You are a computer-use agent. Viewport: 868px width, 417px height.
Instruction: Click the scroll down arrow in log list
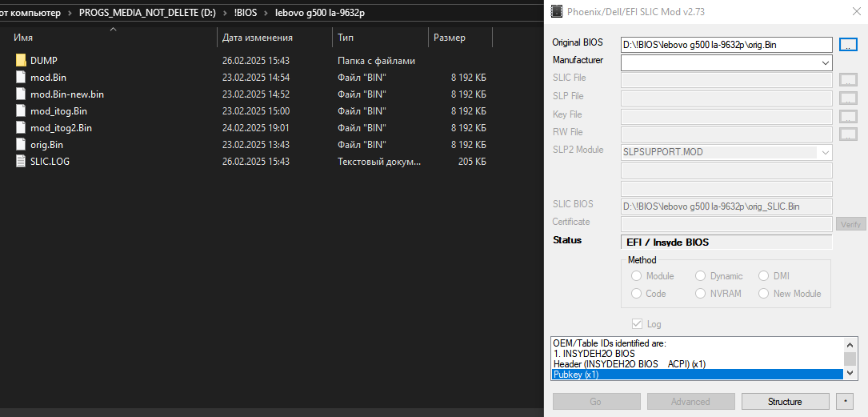850,373
